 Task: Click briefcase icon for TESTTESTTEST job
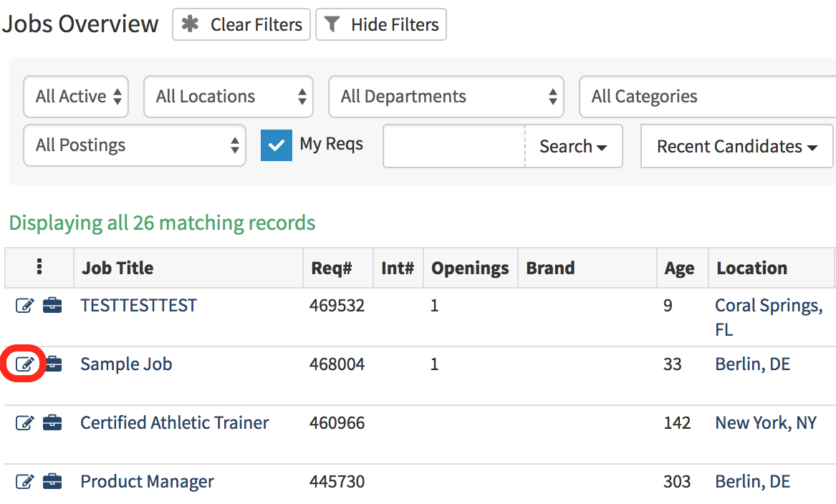52,306
